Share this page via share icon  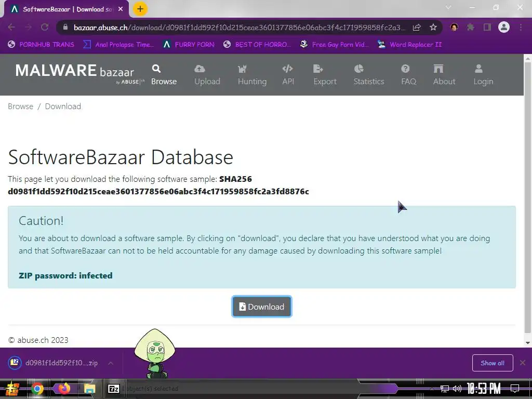(417, 28)
